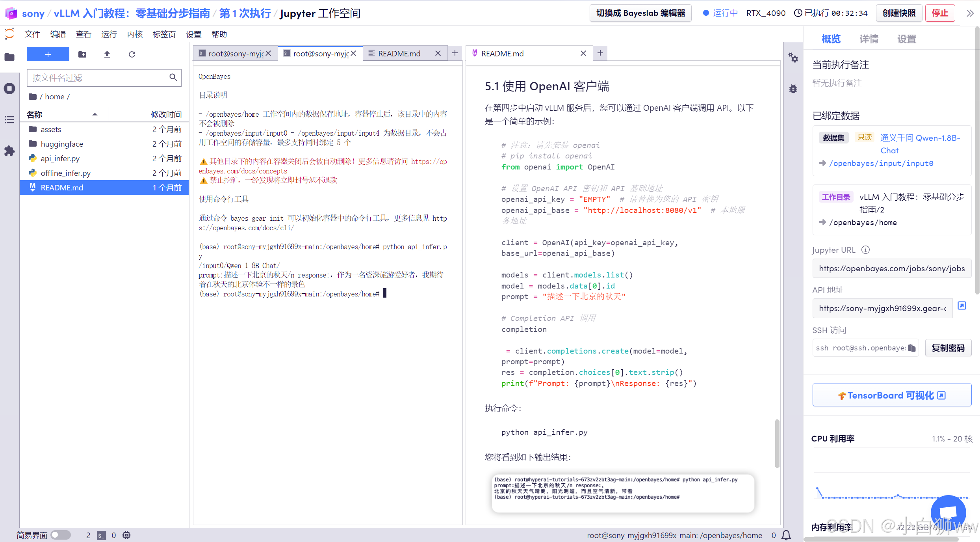Copy the SSH command with the clipboard icon
This screenshot has height=542, width=980.
point(911,348)
